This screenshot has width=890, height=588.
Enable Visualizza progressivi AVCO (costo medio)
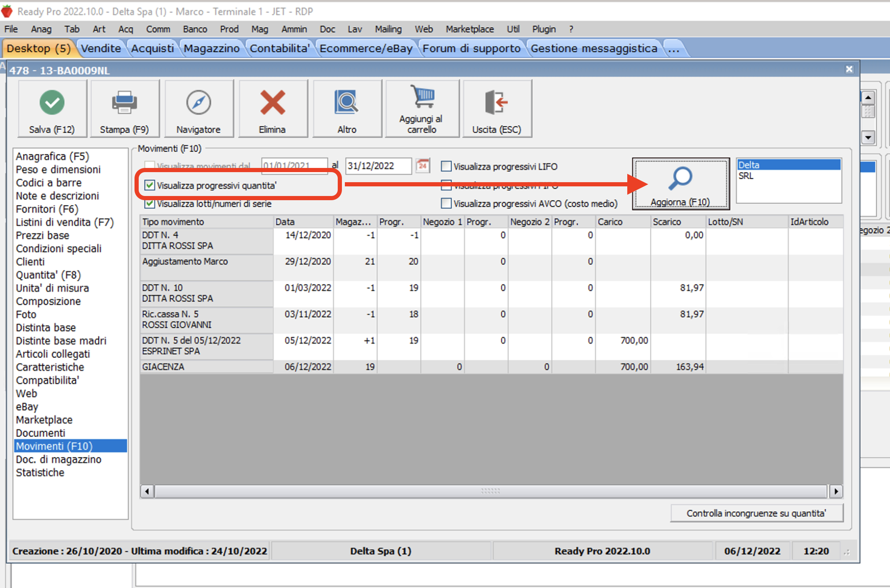pos(446,204)
